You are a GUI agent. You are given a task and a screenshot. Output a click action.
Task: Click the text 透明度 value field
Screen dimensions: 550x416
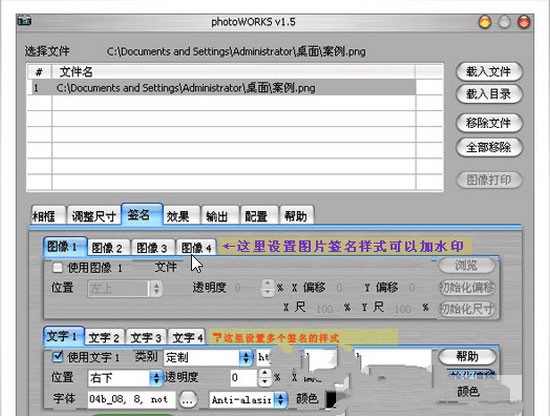[x=243, y=378]
